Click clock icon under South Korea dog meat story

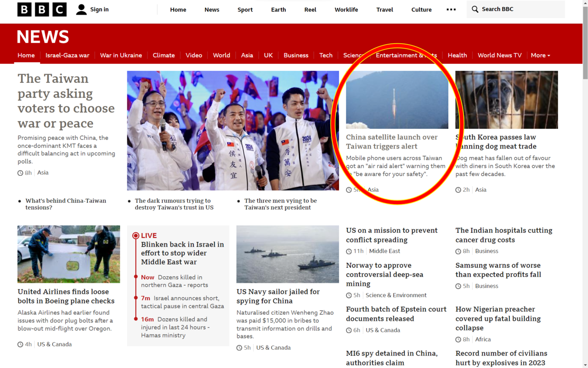pos(458,190)
